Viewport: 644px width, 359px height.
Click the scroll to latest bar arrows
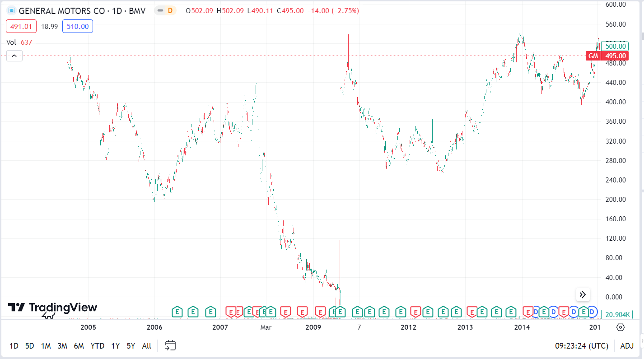[x=583, y=294]
